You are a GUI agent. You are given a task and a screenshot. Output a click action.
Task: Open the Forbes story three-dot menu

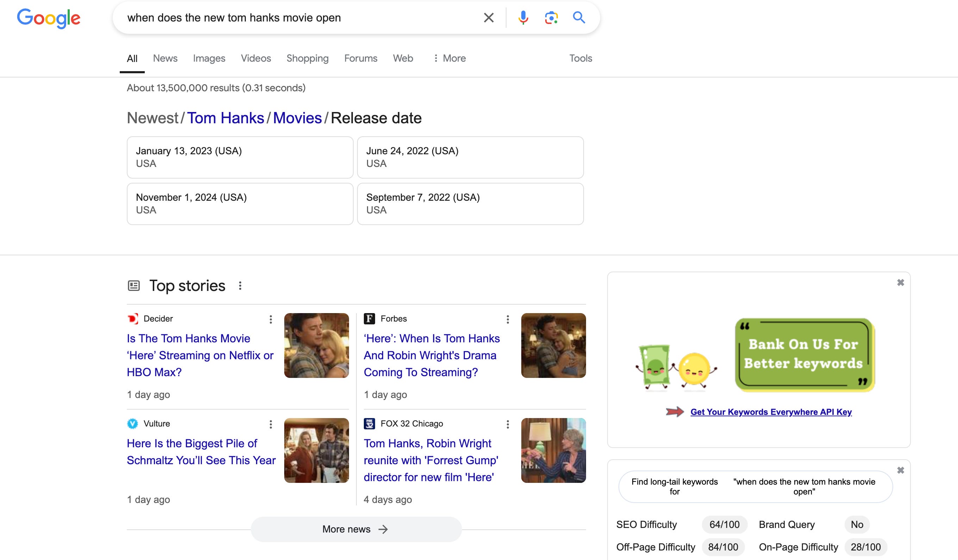tap(508, 319)
